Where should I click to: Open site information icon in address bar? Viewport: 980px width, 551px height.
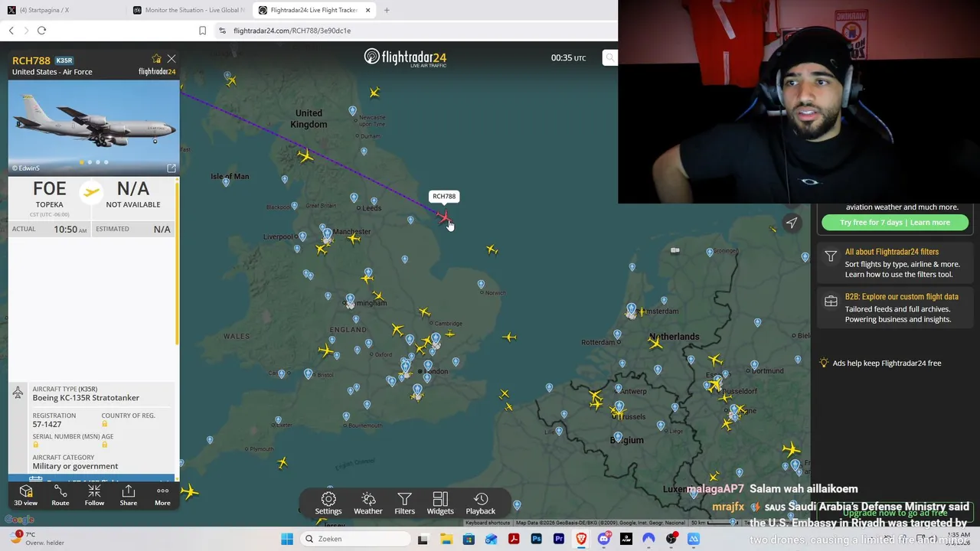(x=222, y=31)
